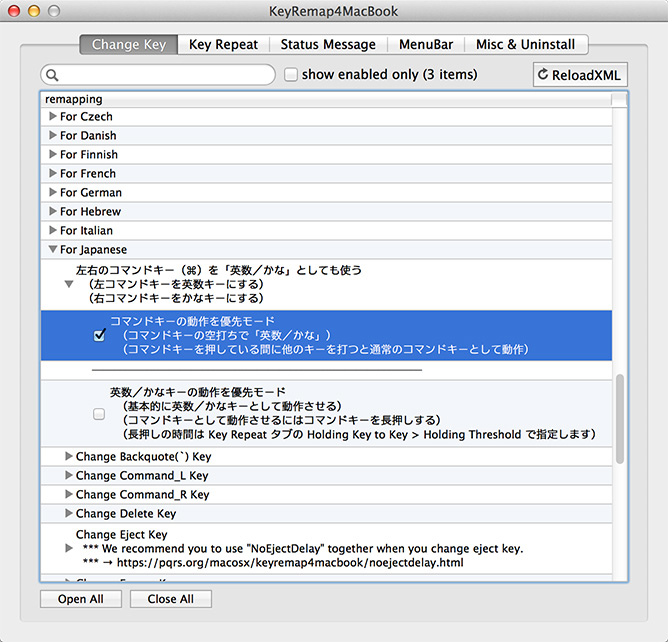The image size is (668, 642).
Task: Collapse the For Japanese group
Action: pos(53,249)
